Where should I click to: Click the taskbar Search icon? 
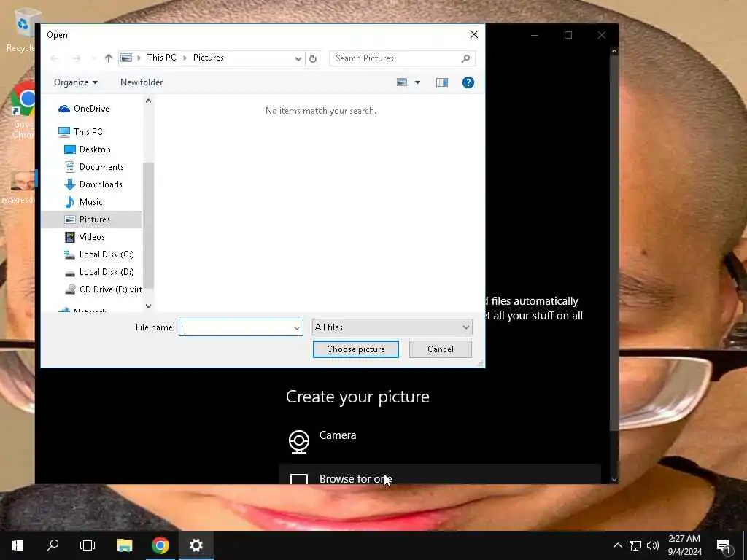(53, 545)
